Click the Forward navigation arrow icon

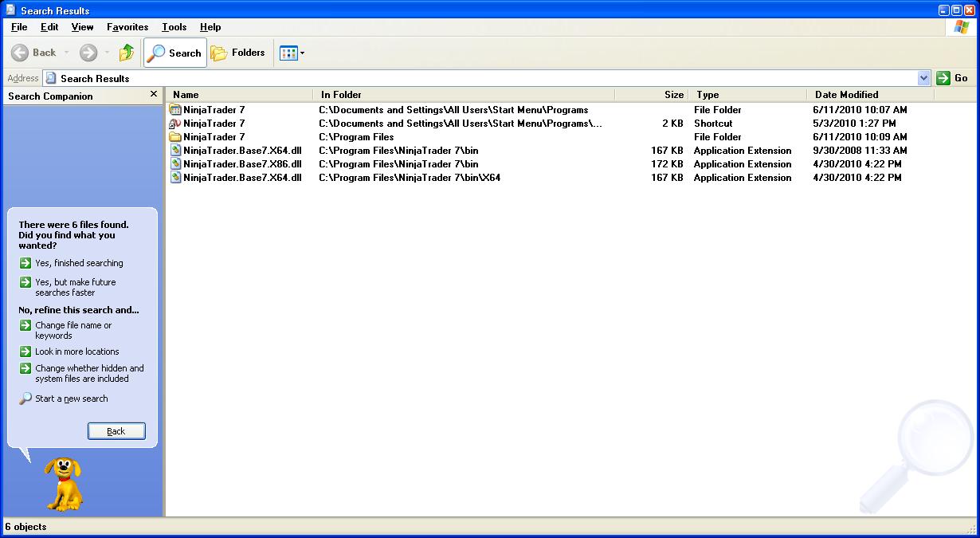click(x=88, y=53)
